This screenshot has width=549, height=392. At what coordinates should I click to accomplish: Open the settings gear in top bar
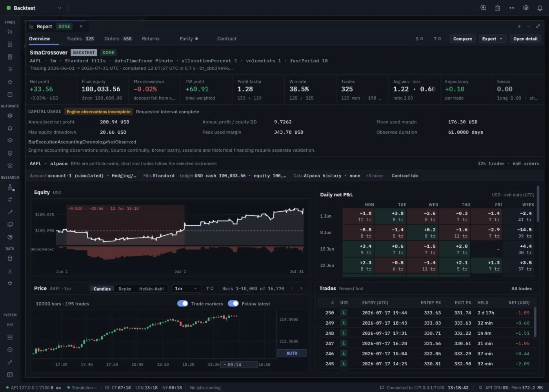[x=526, y=8]
